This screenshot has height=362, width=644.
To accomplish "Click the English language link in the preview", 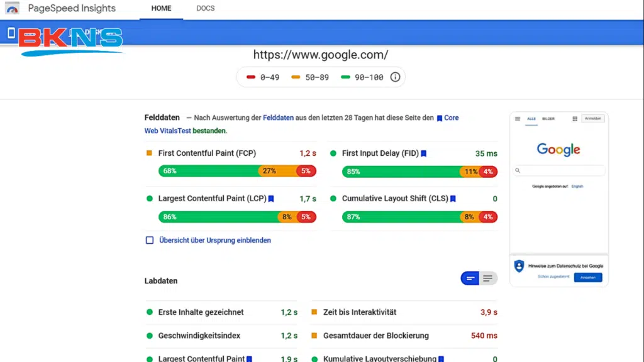I will 577,186.
